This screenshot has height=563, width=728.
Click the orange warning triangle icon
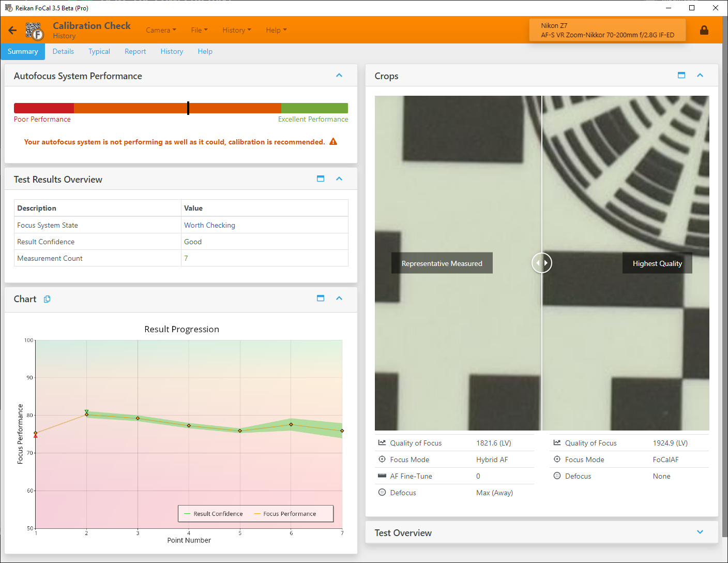(x=333, y=142)
